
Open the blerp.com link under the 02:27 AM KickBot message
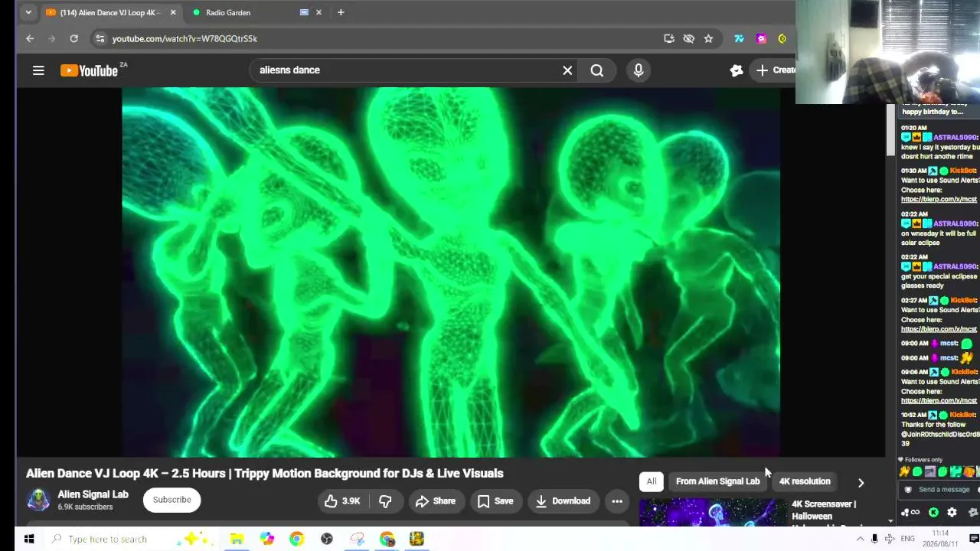pos(939,329)
